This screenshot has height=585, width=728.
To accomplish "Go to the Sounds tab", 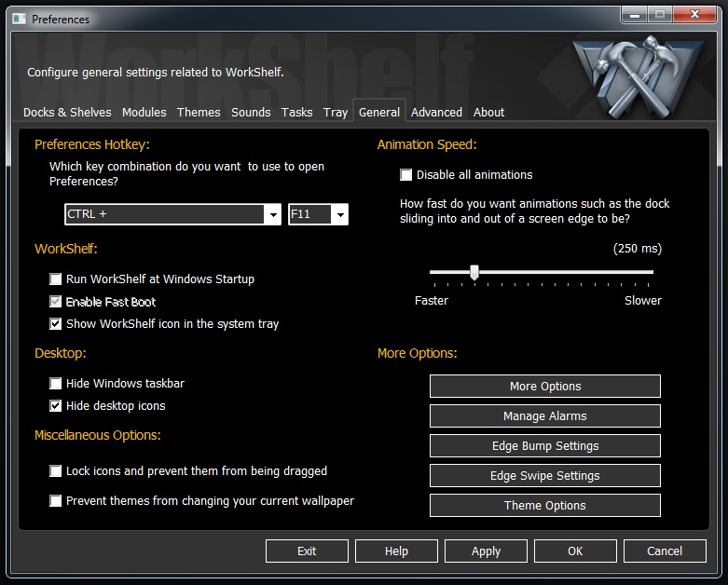I will click(x=251, y=113).
